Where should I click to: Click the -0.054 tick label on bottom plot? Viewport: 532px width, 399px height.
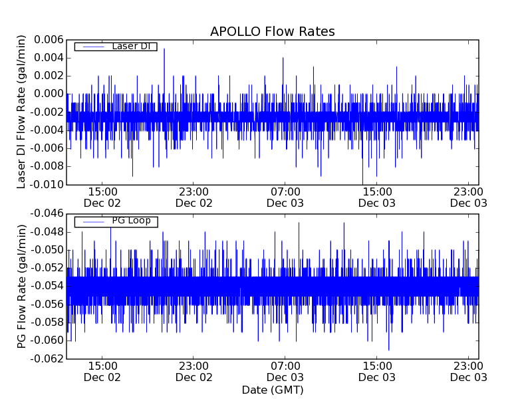(x=47, y=287)
